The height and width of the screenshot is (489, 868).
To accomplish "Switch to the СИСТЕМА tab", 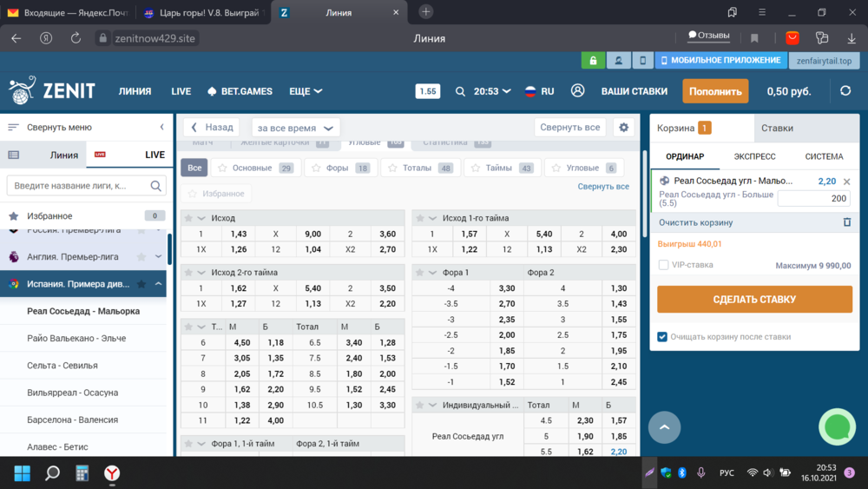I will click(824, 156).
